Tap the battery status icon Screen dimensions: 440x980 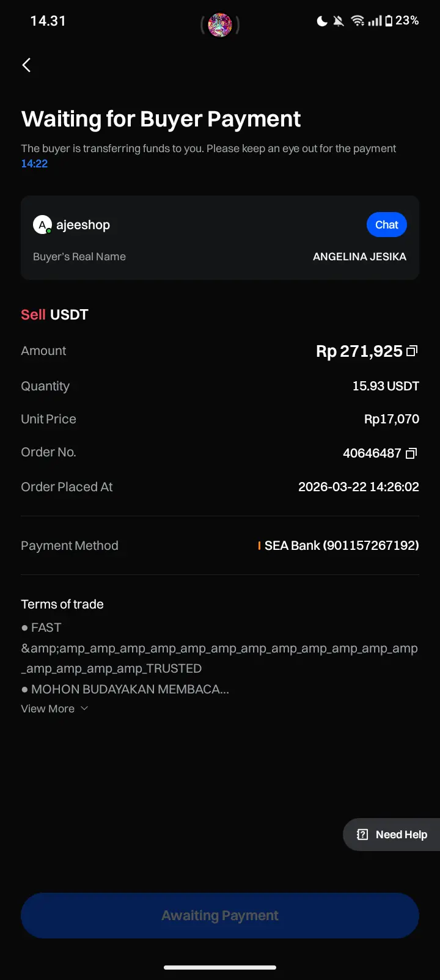(389, 21)
